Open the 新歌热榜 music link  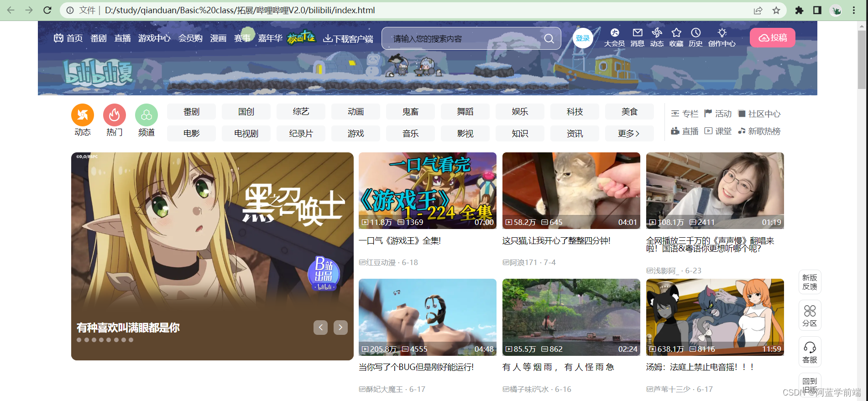pos(759,131)
